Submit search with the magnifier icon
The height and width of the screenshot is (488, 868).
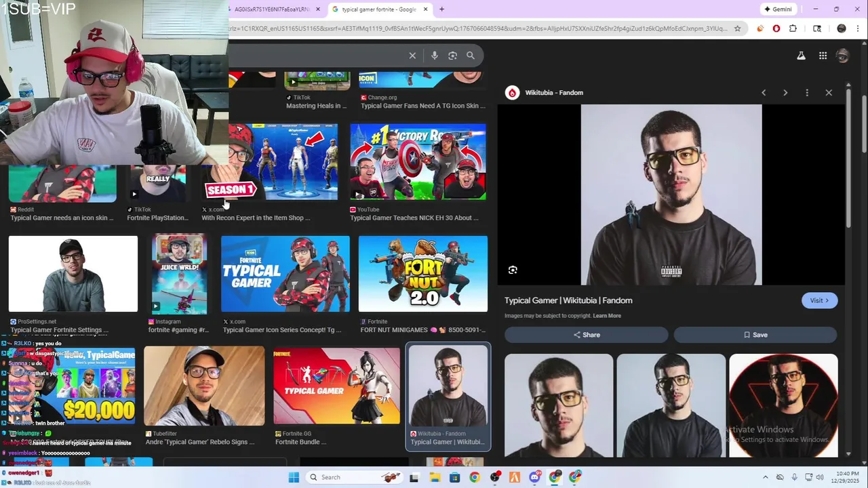pyautogui.click(x=471, y=56)
